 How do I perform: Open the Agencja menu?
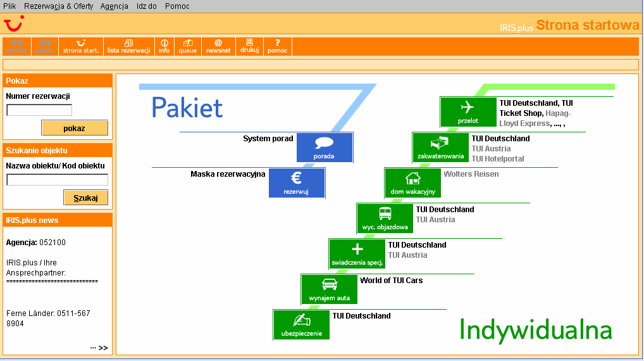[114, 6]
